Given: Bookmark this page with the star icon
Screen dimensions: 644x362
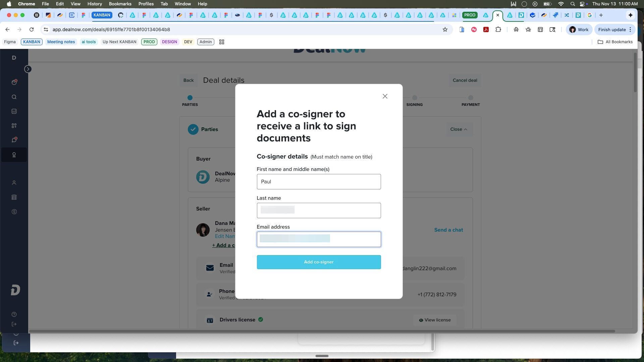Looking at the screenshot, I should click(x=445, y=29).
